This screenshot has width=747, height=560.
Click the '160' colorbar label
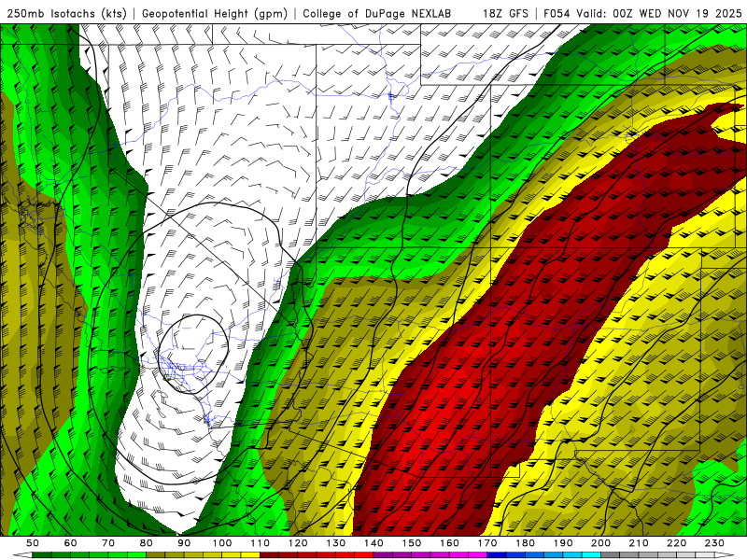point(449,543)
